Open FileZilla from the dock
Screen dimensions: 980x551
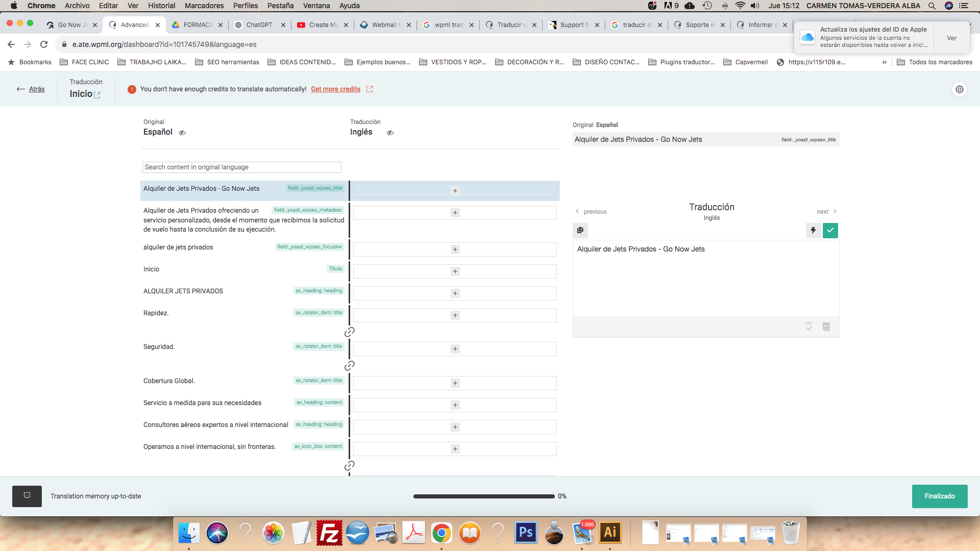coord(329,533)
